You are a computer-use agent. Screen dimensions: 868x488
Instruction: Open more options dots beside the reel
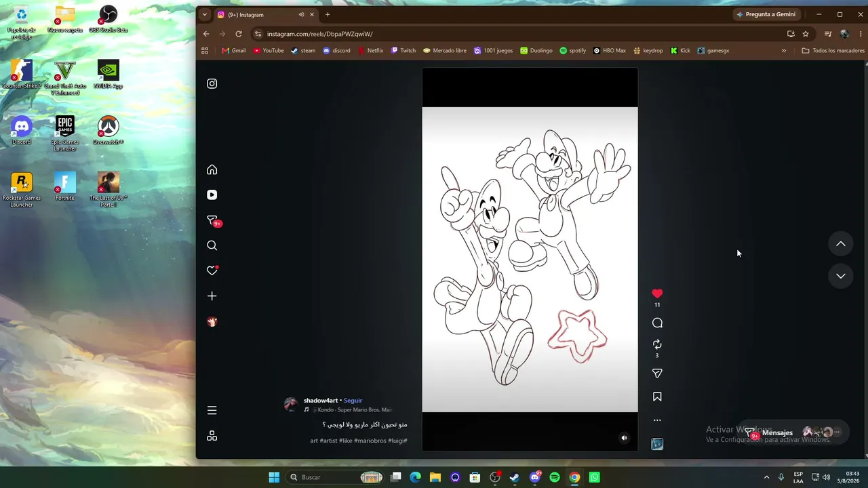[657, 420]
